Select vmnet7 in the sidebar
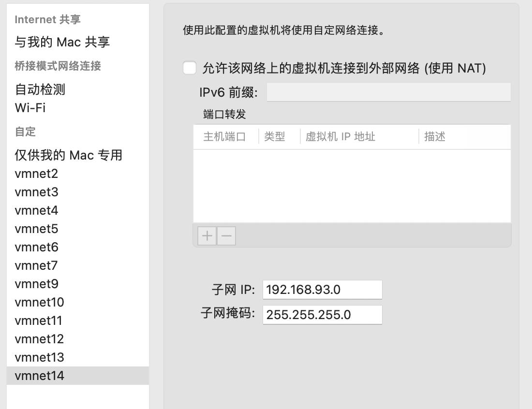 click(x=36, y=265)
